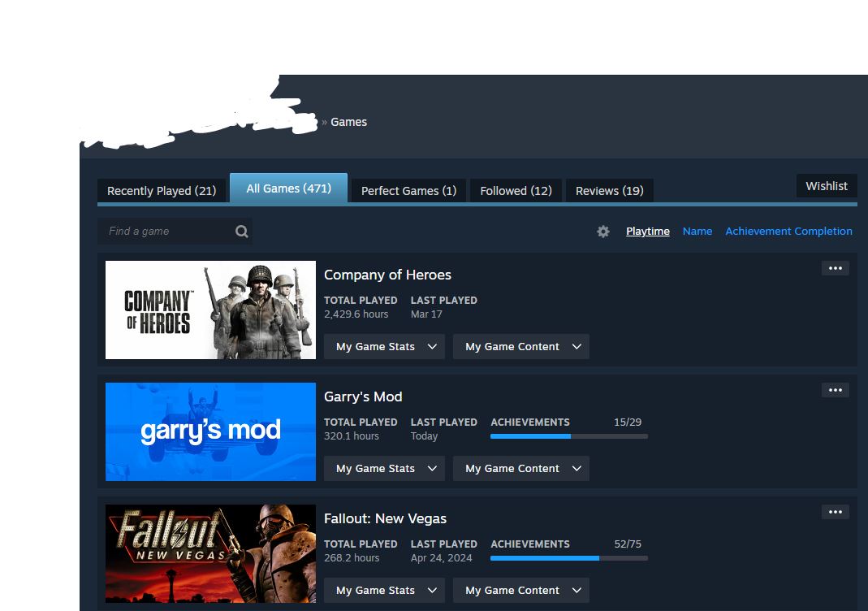
Task: Click the 15/29 achievements count
Action: pos(628,422)
